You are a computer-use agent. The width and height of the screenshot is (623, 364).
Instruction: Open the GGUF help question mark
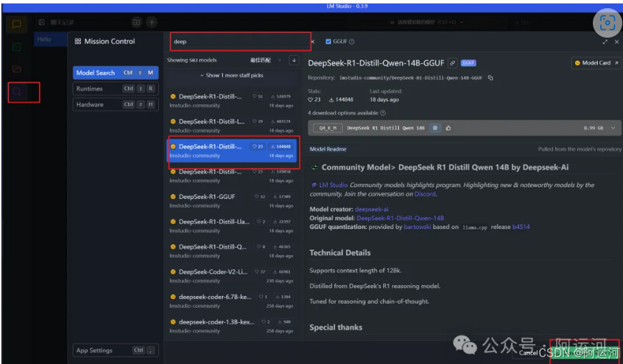352,41
